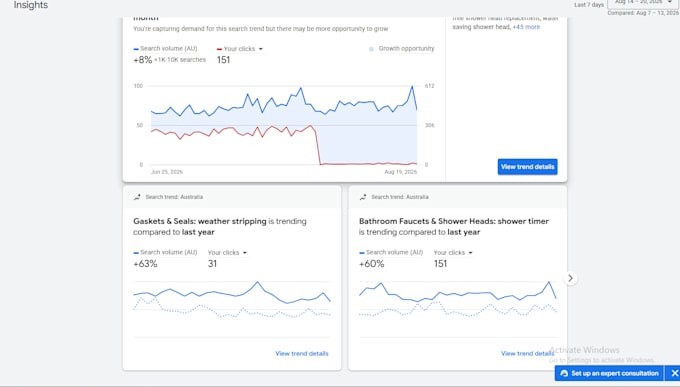This screenshot has height=387, width=680.
Task: Click the +60% search volume value
Action: (372, 264)
